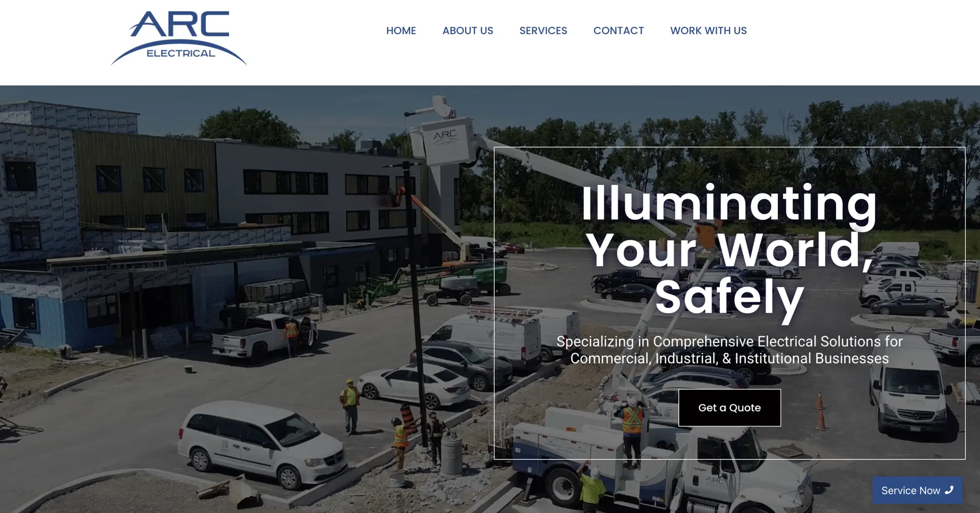Open the SERVICES navigation item
980x513 pixels.
[543, 31]
